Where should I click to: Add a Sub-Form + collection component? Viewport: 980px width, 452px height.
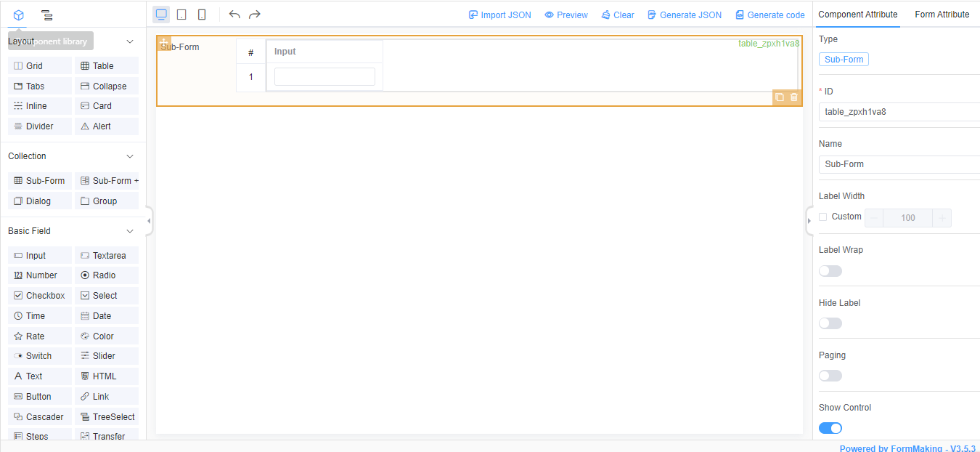tap(107, 181)
